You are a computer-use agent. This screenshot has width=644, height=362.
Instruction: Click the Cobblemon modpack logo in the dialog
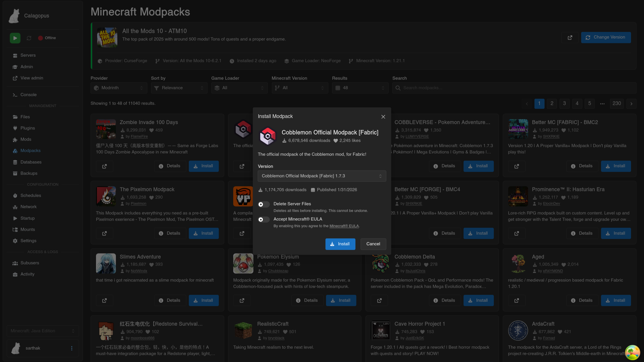click(268, 136)
